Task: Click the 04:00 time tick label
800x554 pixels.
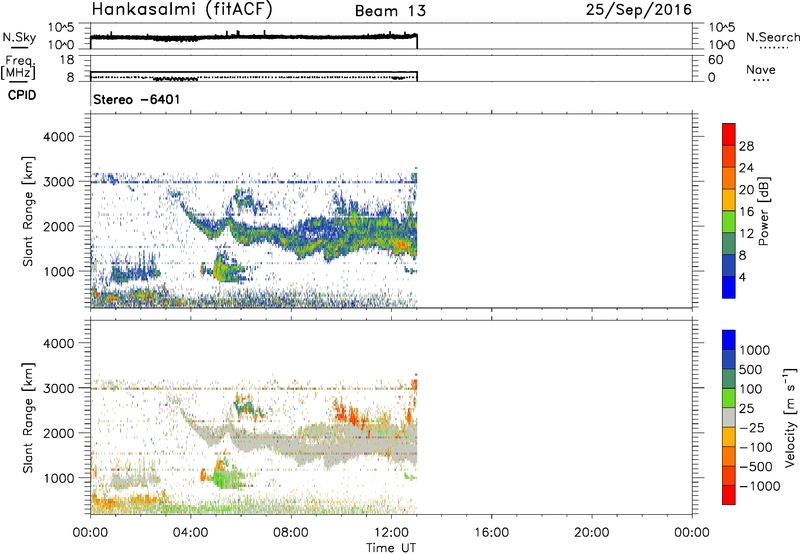Action: (190, 533)
